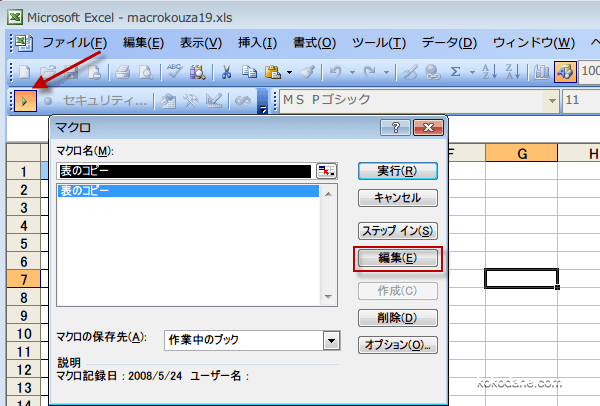The width and height of the screenshot is (600, 406).
Task: Click the macro name range selector icon
Action: (x=326, y=171)
